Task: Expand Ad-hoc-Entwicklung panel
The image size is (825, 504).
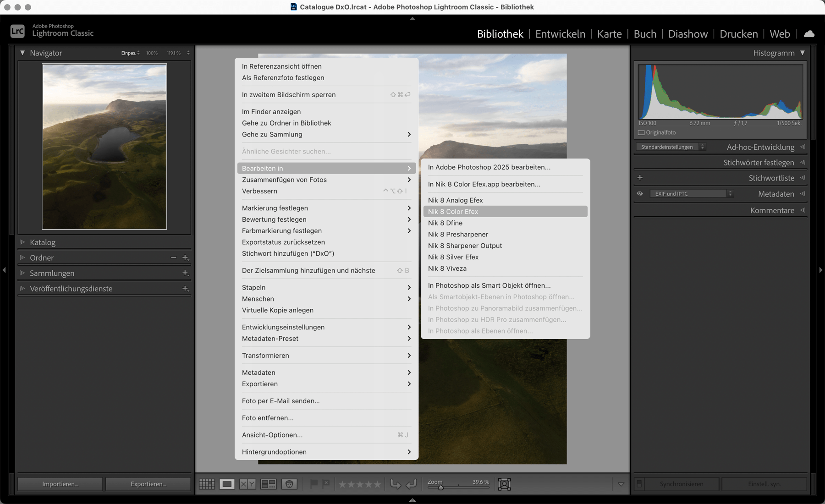Action: point(803,147)
